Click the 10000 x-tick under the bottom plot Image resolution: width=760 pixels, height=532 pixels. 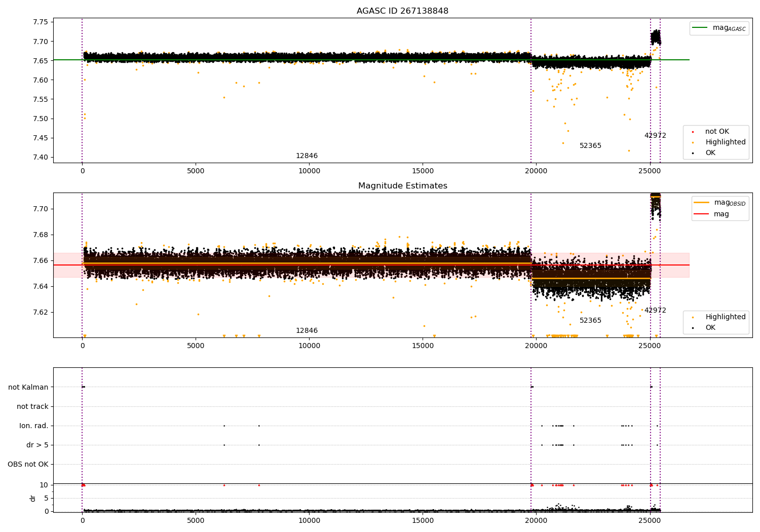309,520
